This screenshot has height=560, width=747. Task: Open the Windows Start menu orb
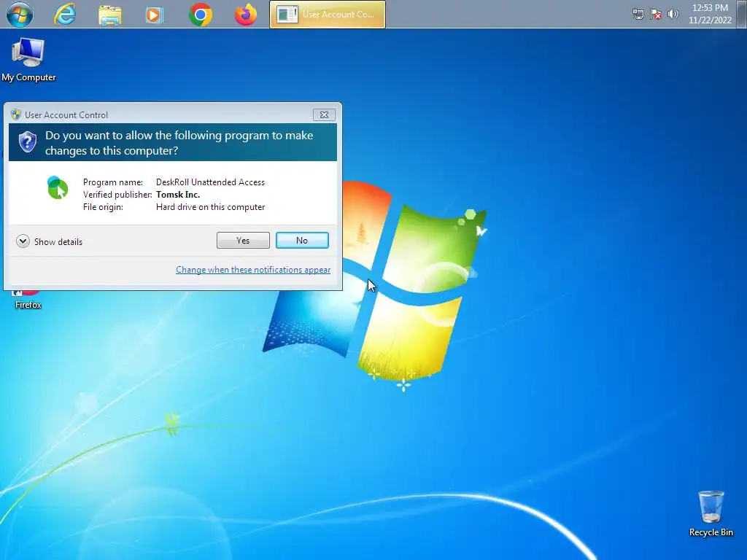click(20, 15)
